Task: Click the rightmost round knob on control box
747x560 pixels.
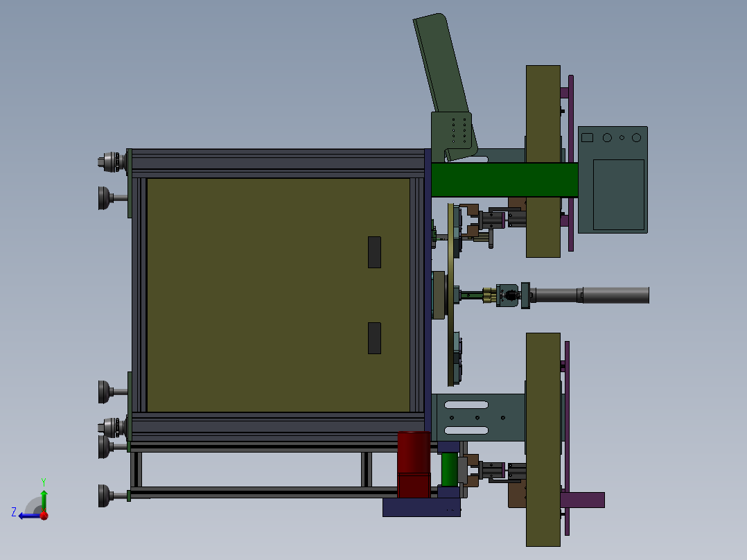Action: pyautogui.click(x=636, y=138)
